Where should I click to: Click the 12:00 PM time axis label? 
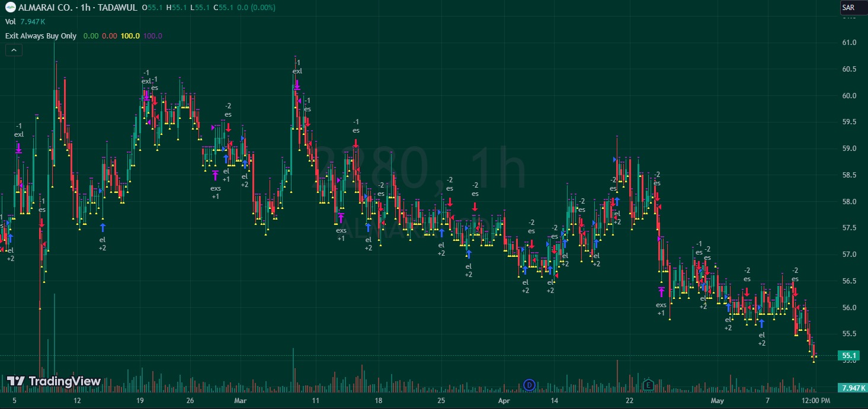[815, 401]
